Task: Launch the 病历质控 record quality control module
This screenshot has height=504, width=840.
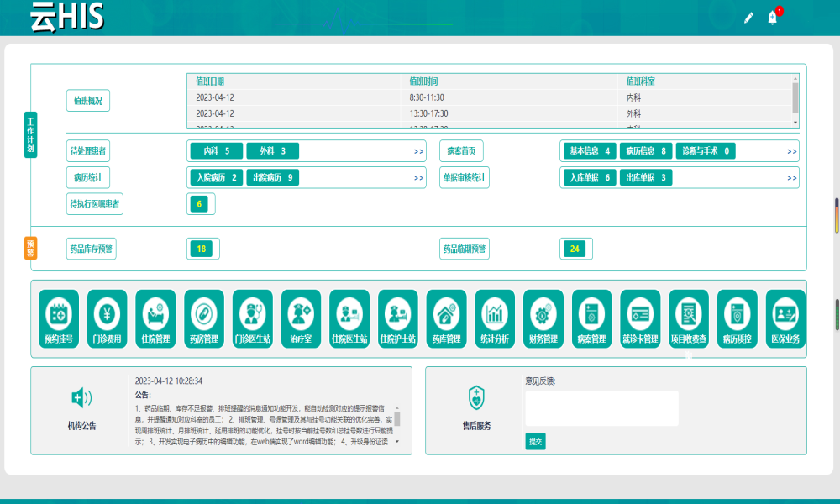Action: pos(738,318)
